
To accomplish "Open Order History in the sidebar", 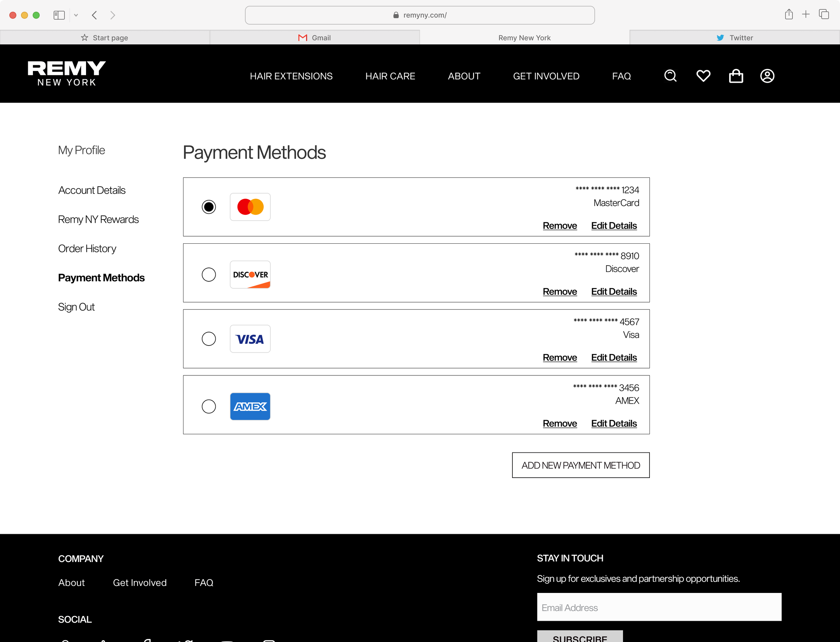I will (87, 248).
